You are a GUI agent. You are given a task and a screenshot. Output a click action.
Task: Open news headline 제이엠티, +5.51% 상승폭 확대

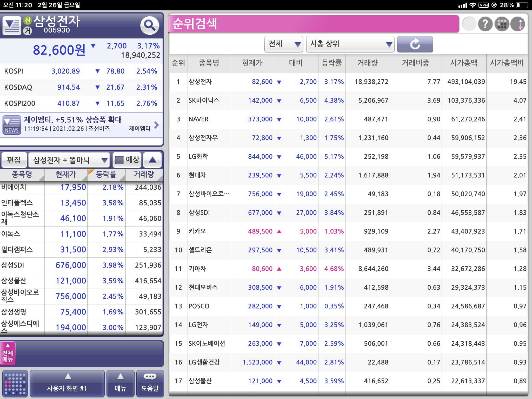click(x=73, y=120)
